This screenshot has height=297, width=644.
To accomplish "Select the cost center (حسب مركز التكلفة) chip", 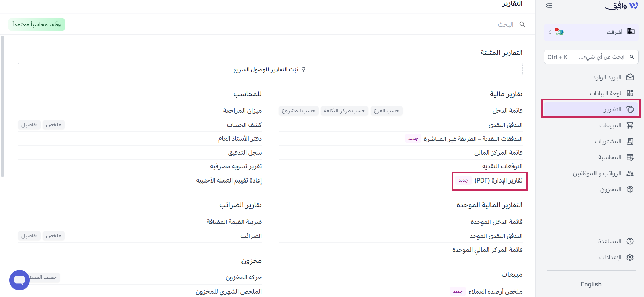I will (x=344, y=111).
